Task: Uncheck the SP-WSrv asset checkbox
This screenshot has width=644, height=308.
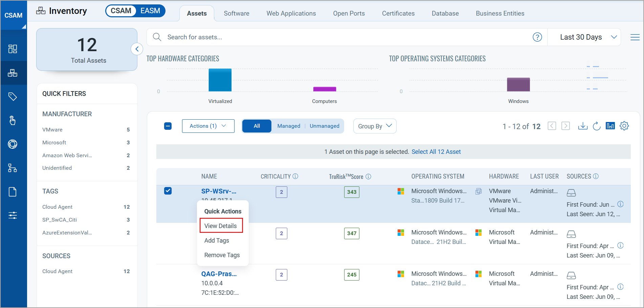Action: 168,191
